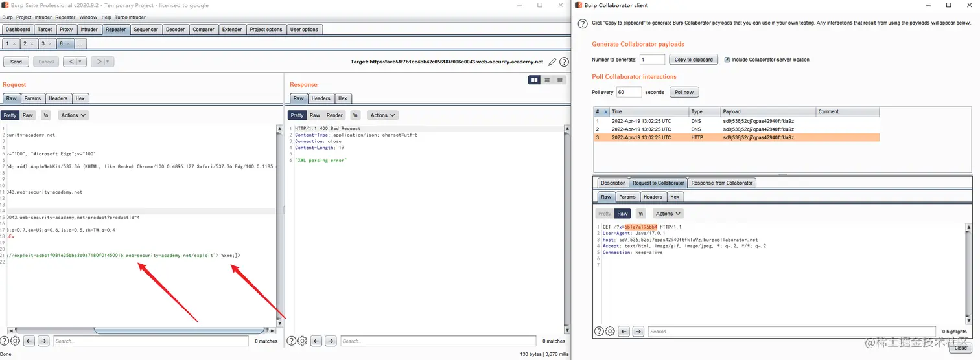Select interaction row 3 of type HTTP
This screenshot has width=980, height=360.
[738, 137]
